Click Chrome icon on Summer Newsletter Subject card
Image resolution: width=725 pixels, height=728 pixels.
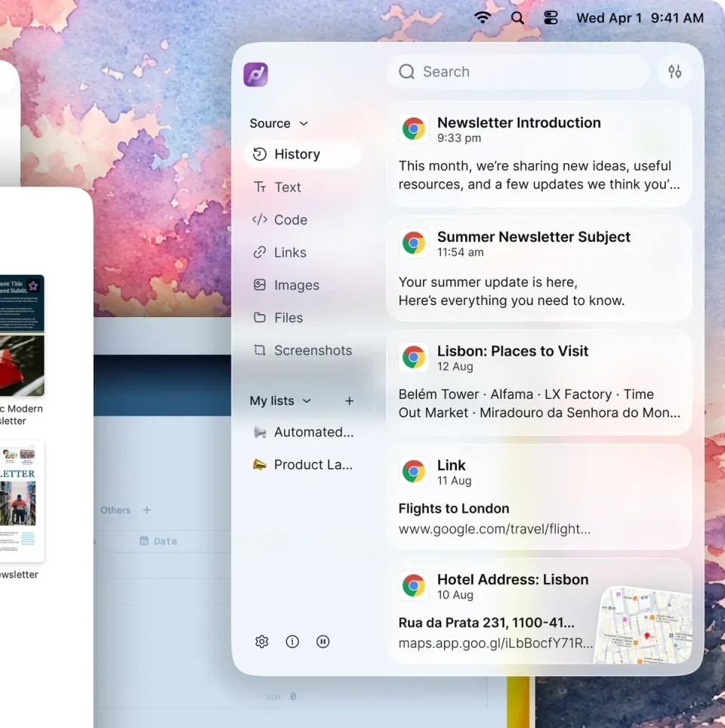413,243
